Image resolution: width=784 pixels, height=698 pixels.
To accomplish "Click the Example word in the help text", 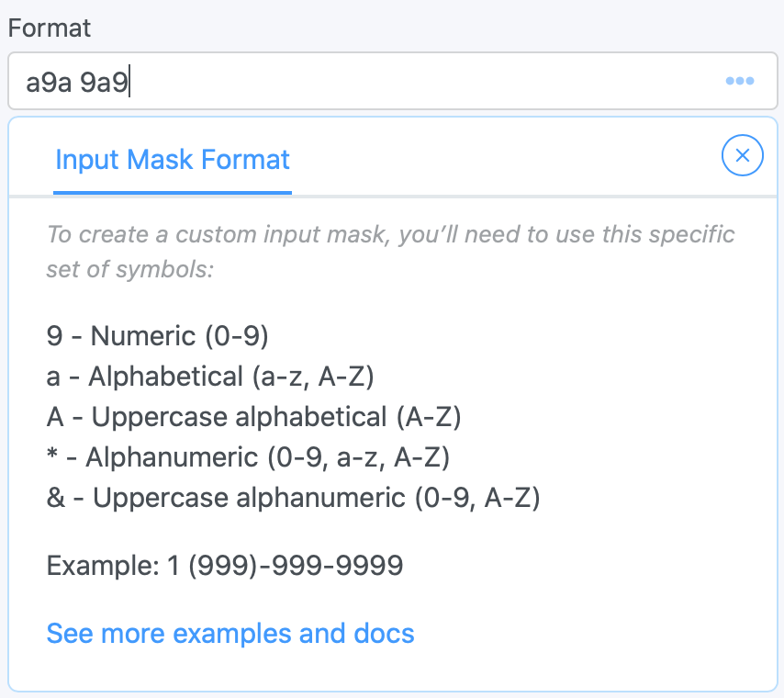I will coord(103,566).
